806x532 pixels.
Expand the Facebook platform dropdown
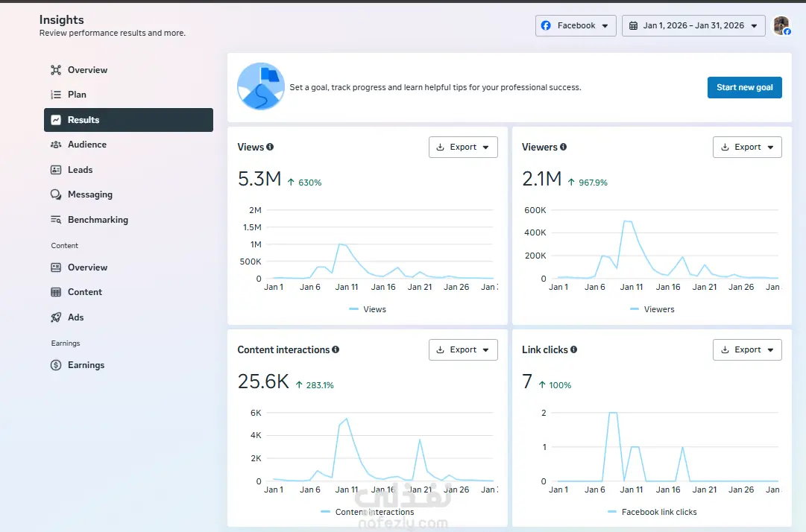(576, 25)
